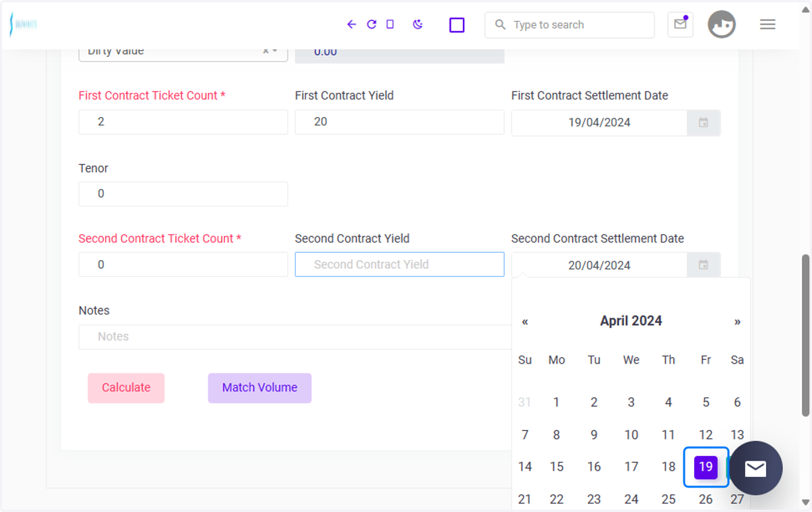This screenshot has height=512, width=812.
Task: Select April 22 in calendar
Action: (x=556, y=500)
